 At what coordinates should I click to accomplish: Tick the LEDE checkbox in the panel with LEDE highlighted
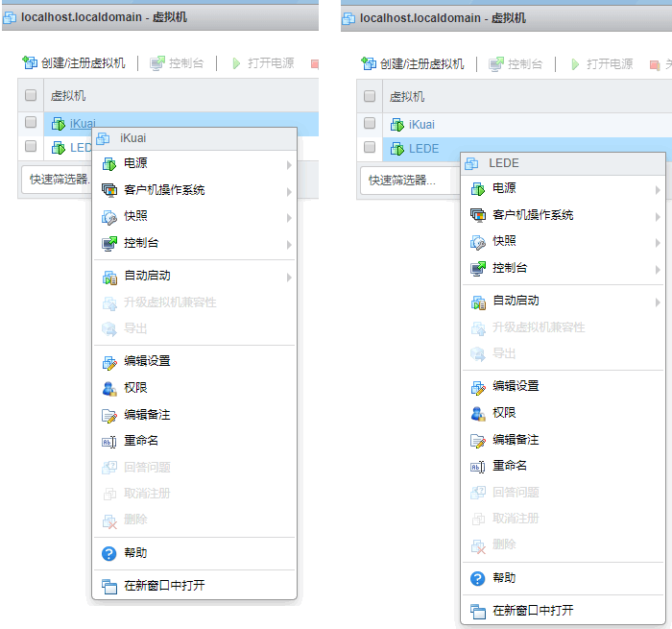tap(370, 147)
